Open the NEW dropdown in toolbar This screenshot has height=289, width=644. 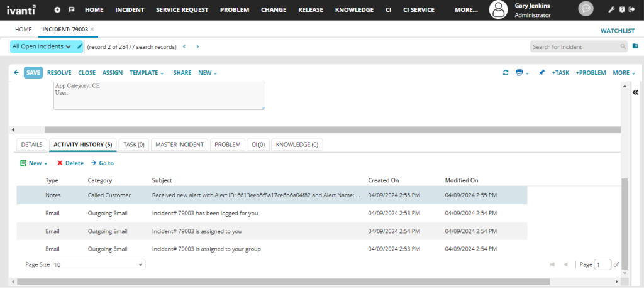tap(208, 73)
